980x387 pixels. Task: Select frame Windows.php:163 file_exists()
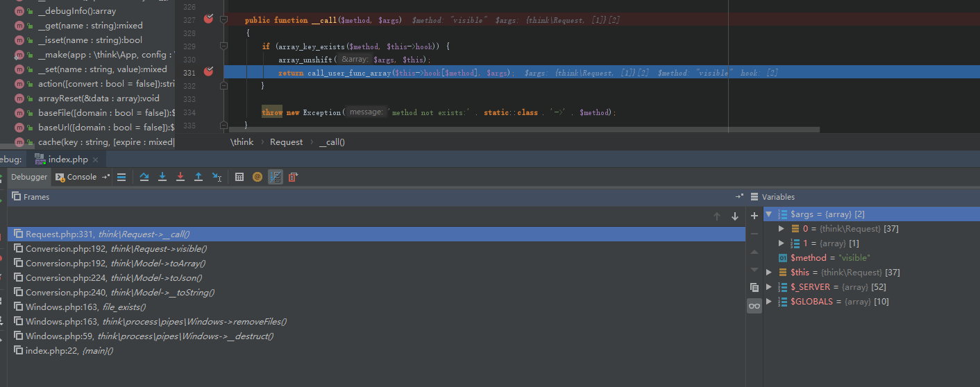click(376, 307)
